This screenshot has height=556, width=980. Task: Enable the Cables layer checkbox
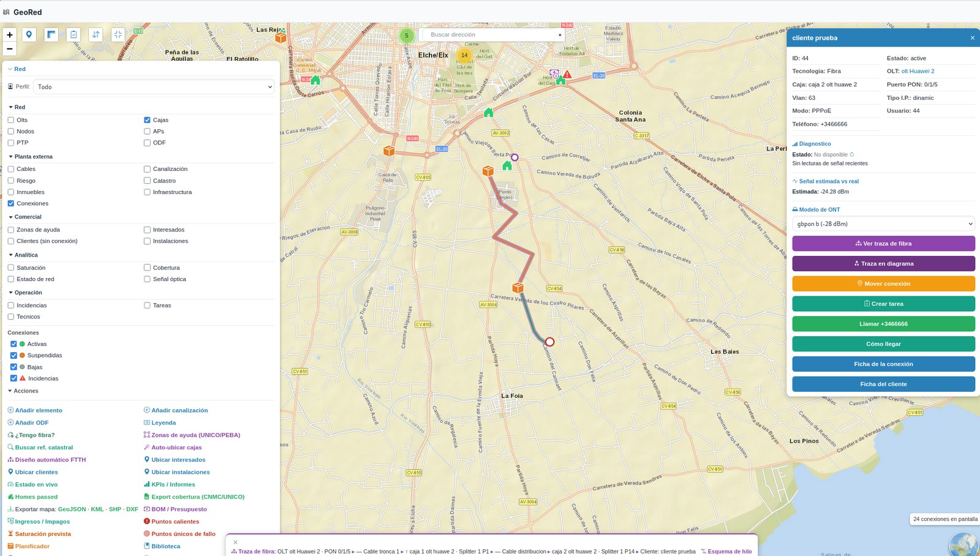pos(11,169)
